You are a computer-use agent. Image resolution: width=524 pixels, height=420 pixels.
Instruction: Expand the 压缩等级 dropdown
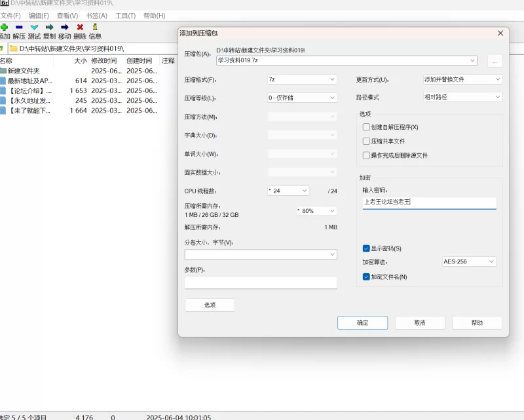(x=301, y=98)
